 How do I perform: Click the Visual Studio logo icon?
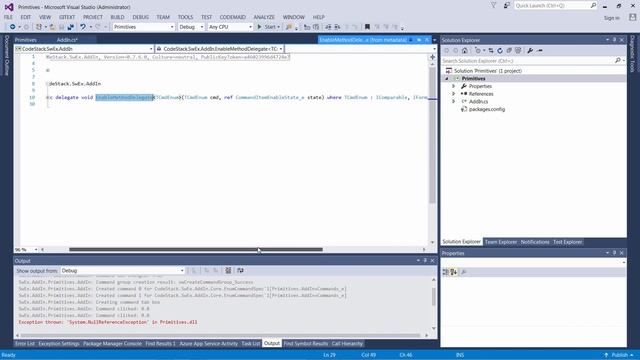click(x=9, y=7)
